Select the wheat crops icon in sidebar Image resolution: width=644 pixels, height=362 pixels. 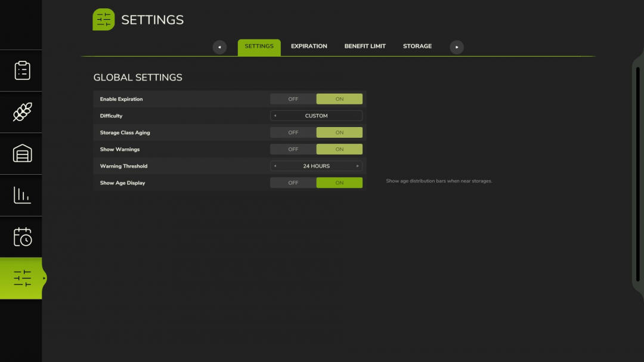pyautogui.click(x=21, y=112)
